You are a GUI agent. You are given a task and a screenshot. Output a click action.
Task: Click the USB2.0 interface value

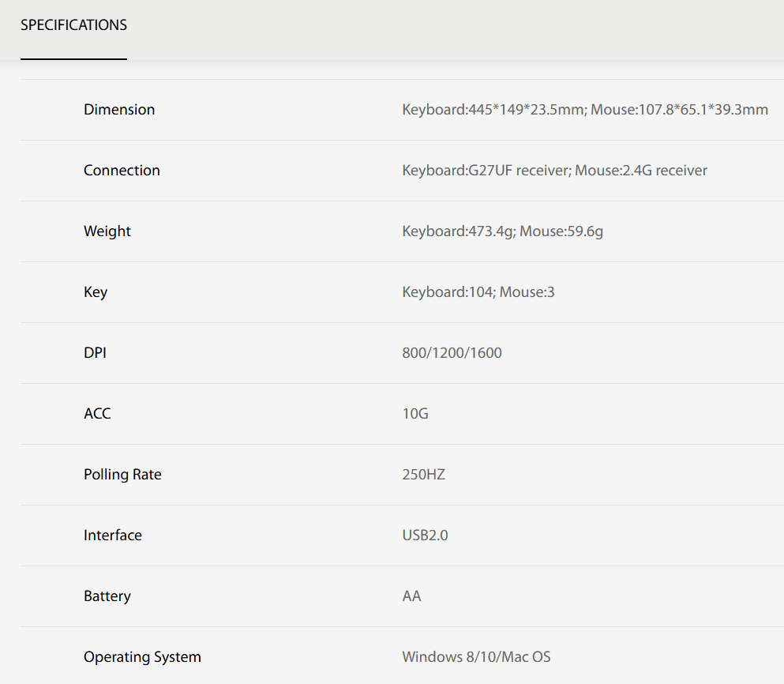point(425,536)
